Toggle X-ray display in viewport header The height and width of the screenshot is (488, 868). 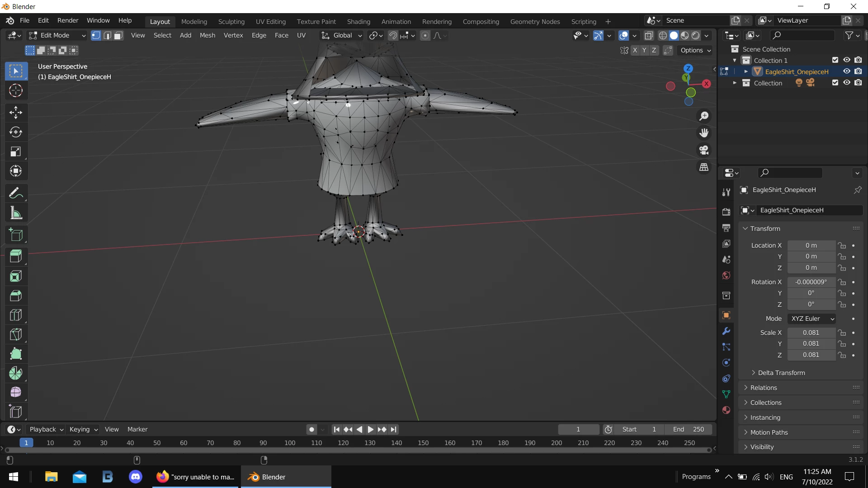coord(649,35)
